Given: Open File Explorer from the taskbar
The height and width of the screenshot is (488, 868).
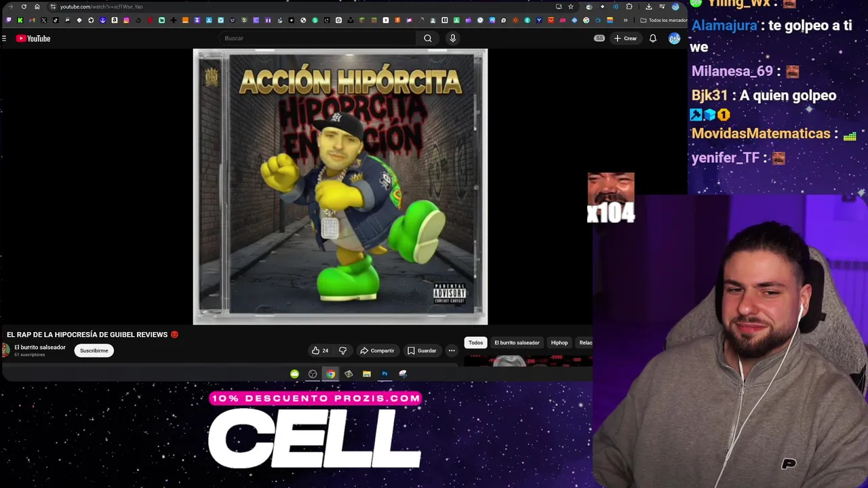Looking at the screenshot, I should [367, 373].
